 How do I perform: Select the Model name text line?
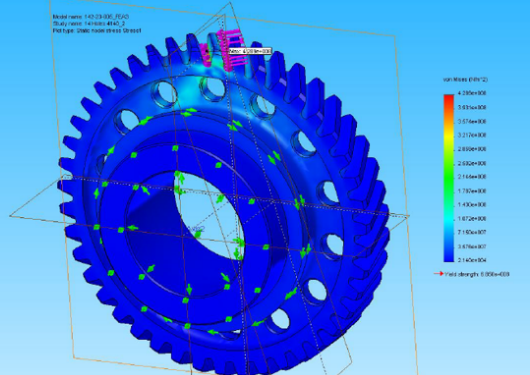(91, 17)
